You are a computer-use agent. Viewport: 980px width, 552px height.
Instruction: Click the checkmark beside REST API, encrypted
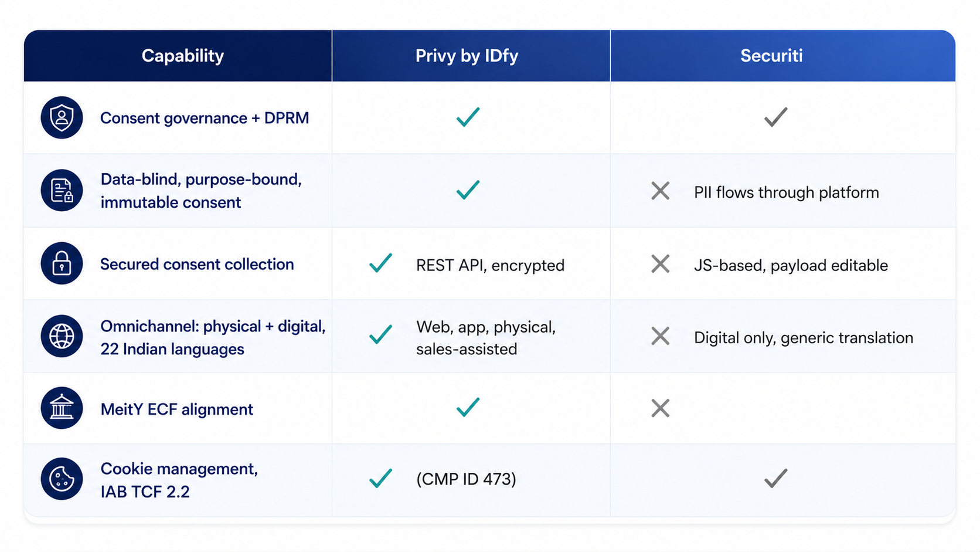tap(381, 263)
